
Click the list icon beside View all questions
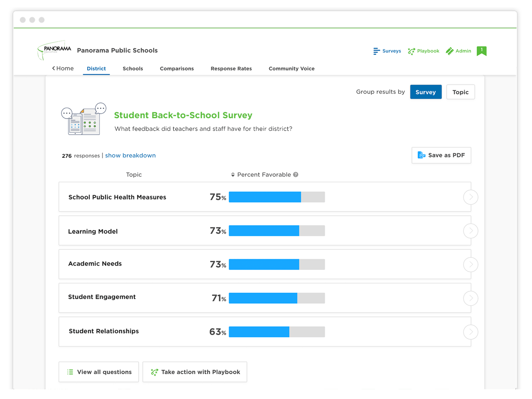[x=70, y=372]
